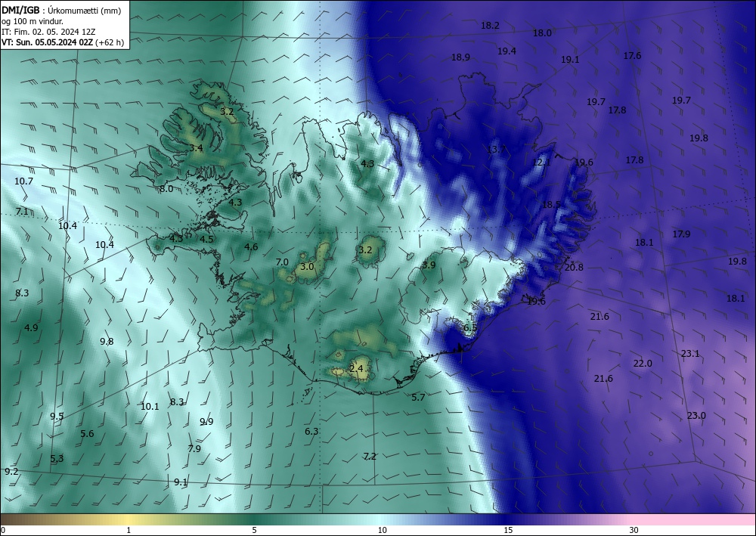Click the title 'DMI/IGB : Úrkomumætti (mm)'
Viewport: 756px width, 536px height.
pyautogui.click(x=60, y=10)
